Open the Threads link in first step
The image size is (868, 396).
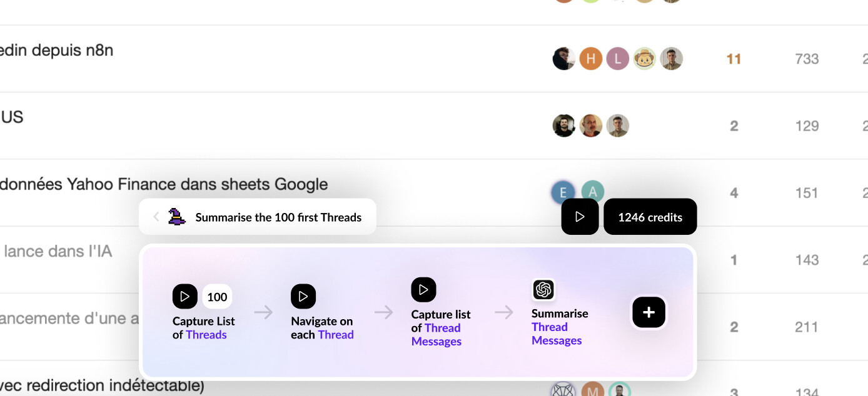[206, 335]
